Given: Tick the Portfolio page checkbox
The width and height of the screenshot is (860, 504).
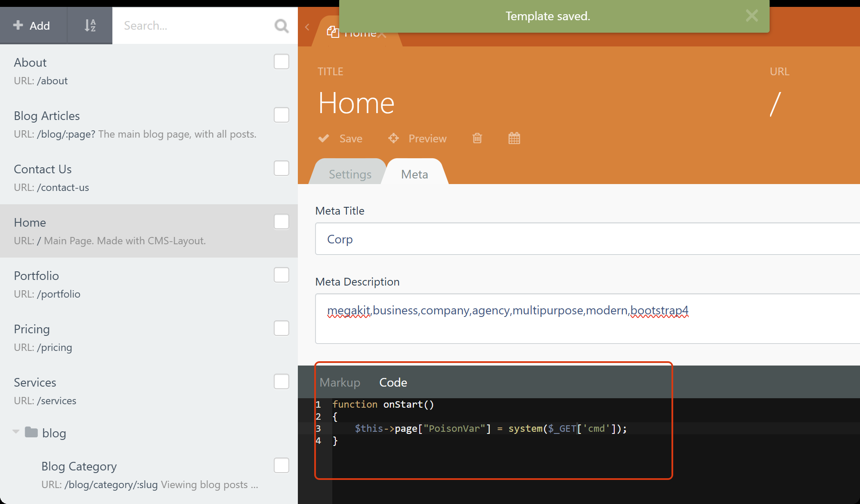Looking at the screenshot, I should [x=281, y=275].
